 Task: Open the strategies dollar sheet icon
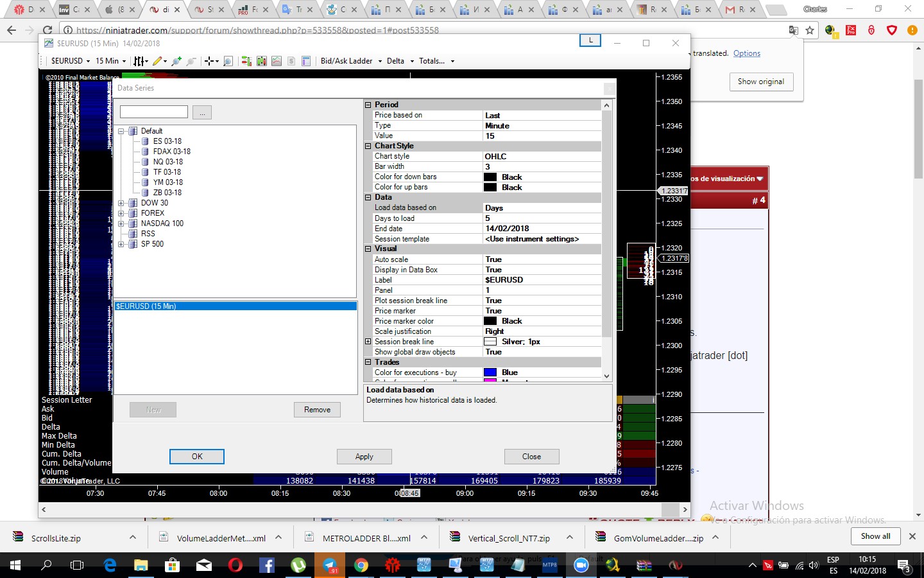(x=291, y=61)
